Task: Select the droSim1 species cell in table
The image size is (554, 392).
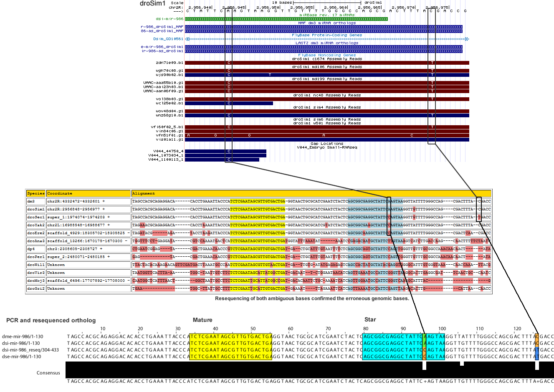Action: (x=35, y=209)
